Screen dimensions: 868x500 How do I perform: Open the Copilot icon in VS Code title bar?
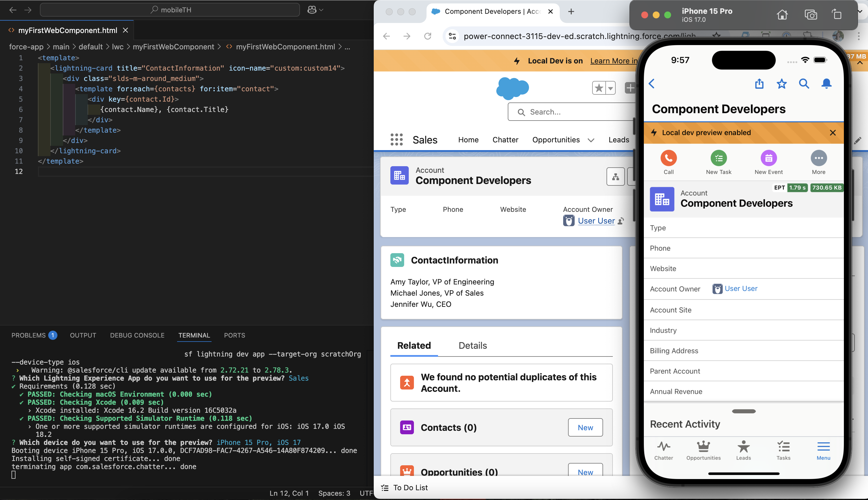(311, 10)
